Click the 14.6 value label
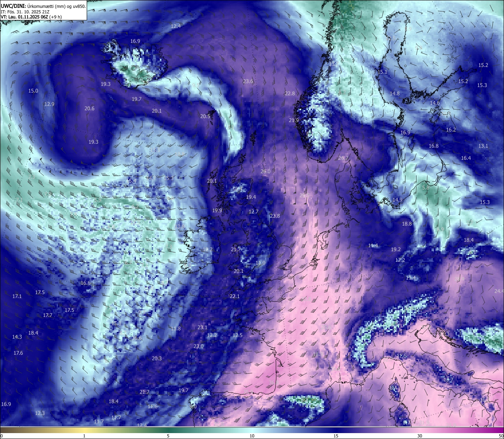The width and height of the screenshot is (504, 439). coord(435,103)
